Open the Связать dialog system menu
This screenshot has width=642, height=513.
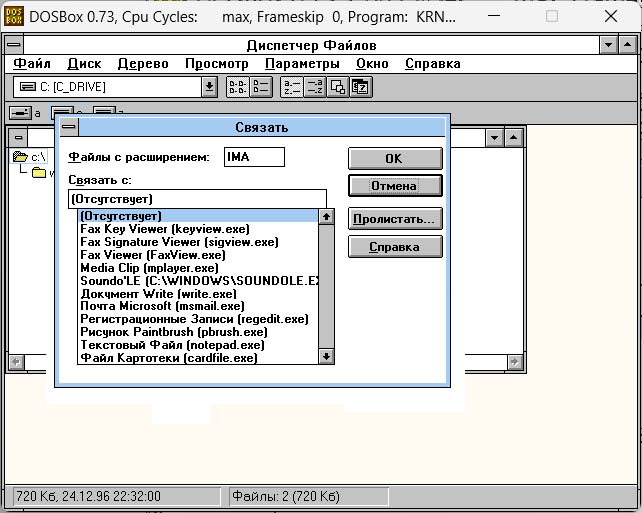[x=69, y=127]
